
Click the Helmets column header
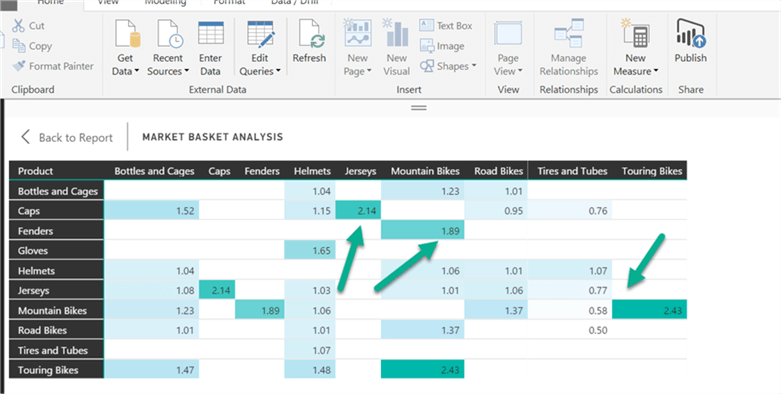(x=312, y=171)
